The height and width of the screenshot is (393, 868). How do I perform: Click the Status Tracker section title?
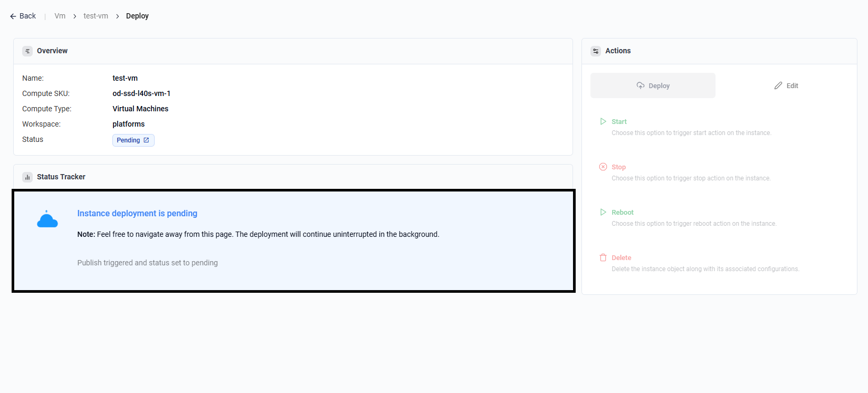[x=61, y=177]
